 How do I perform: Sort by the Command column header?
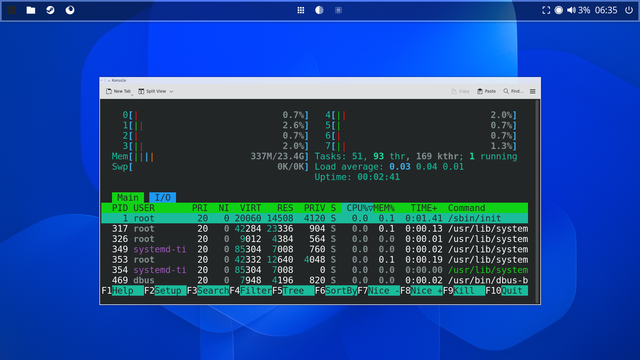pyautogui.click(x=467, y=208)
